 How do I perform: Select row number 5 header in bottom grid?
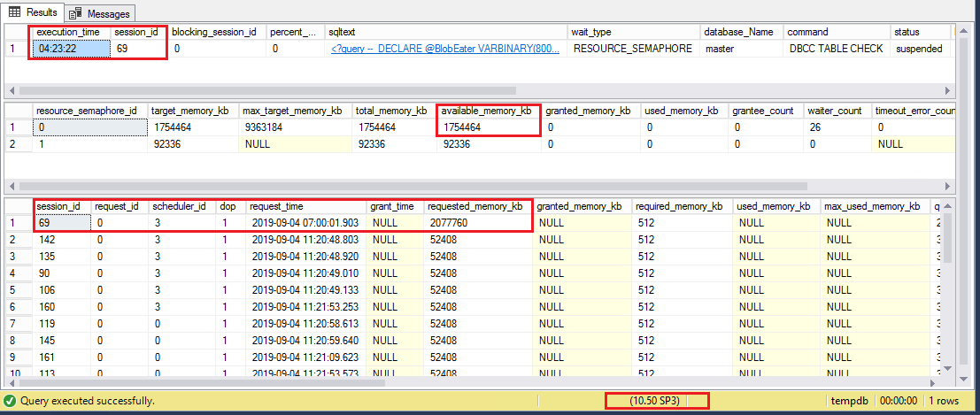(x=19, y=290)
